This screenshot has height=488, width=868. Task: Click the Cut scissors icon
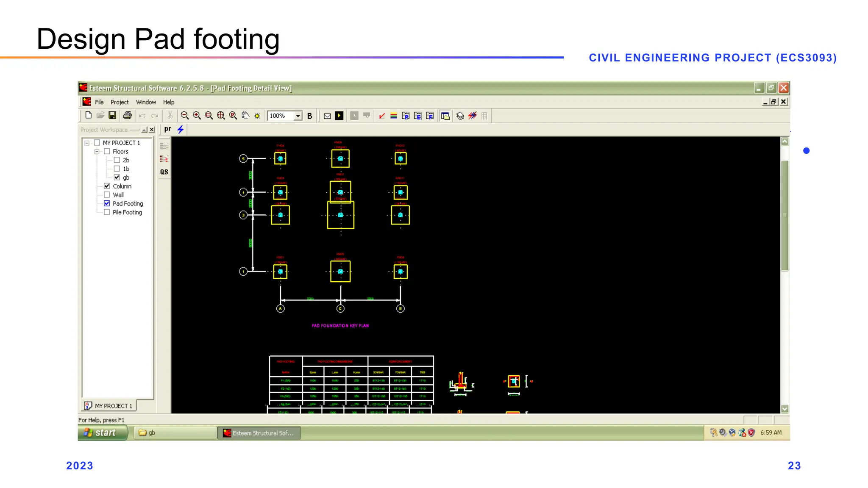pos(170,115)
